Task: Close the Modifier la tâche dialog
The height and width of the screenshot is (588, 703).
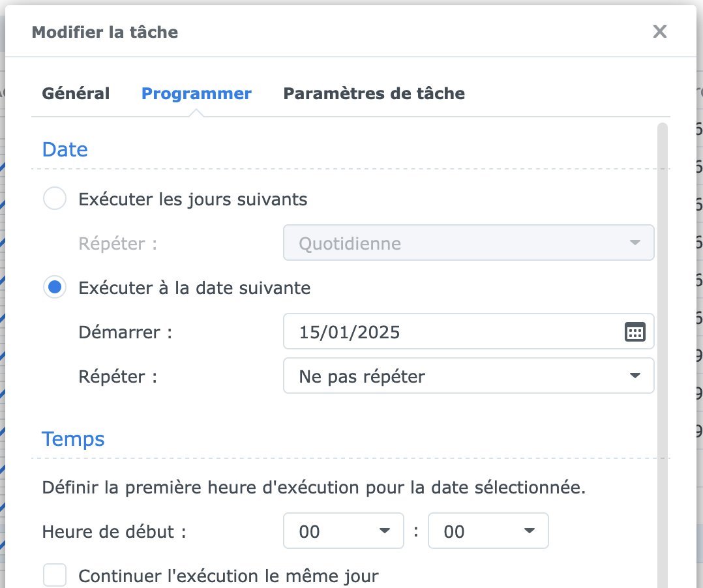Action: (660, 31)
